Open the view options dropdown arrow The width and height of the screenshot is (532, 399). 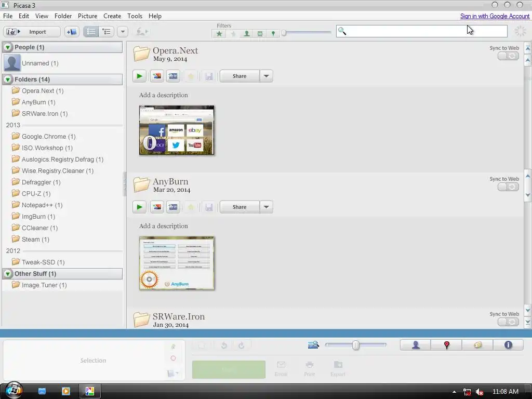[x=123, y=32]
